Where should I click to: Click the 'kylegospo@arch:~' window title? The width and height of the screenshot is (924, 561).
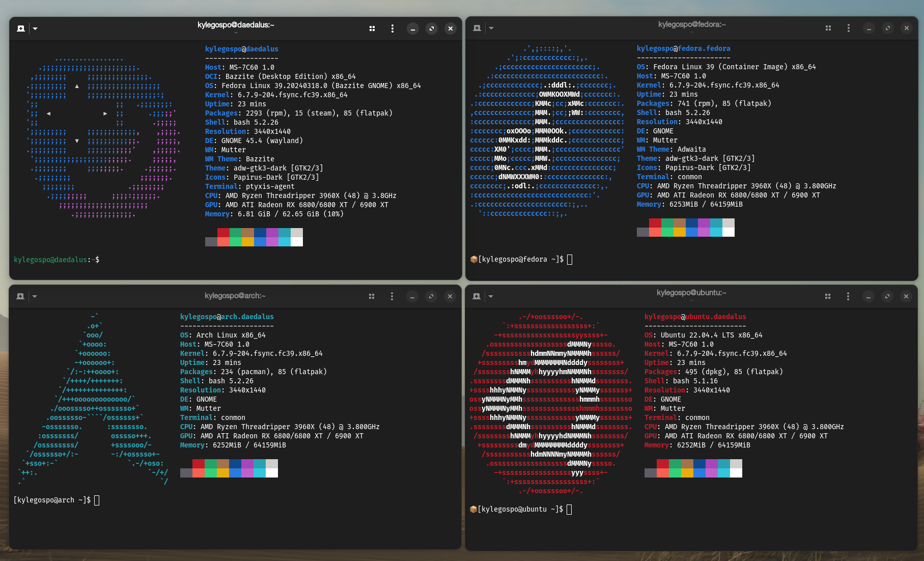click(x=235, y=296)
